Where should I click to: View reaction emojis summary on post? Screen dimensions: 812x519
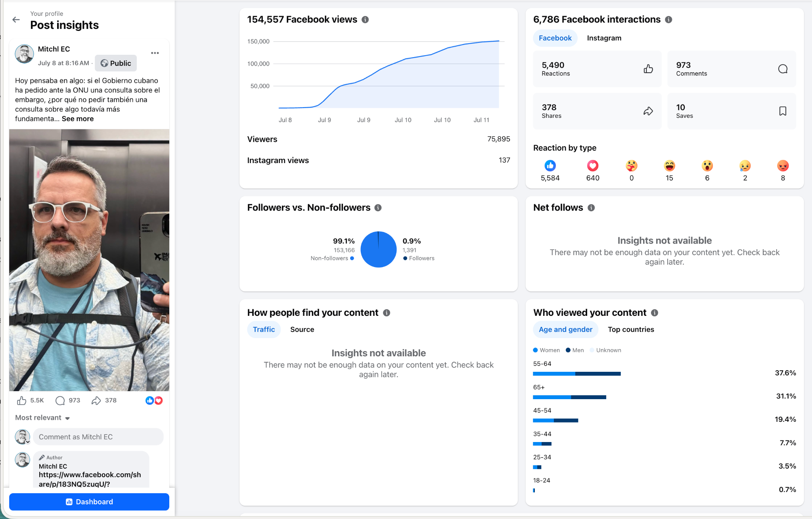pos(154,400)
